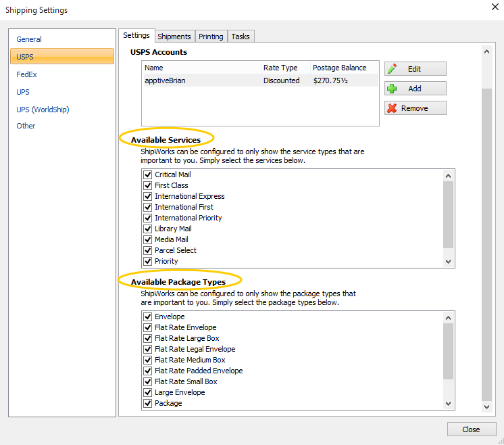Select General in the sidebar
The image size is (504, 445).
29,39
